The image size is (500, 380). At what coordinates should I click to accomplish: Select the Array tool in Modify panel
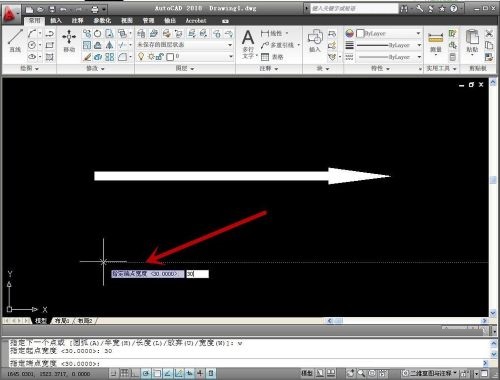click(x=110, y=57)
